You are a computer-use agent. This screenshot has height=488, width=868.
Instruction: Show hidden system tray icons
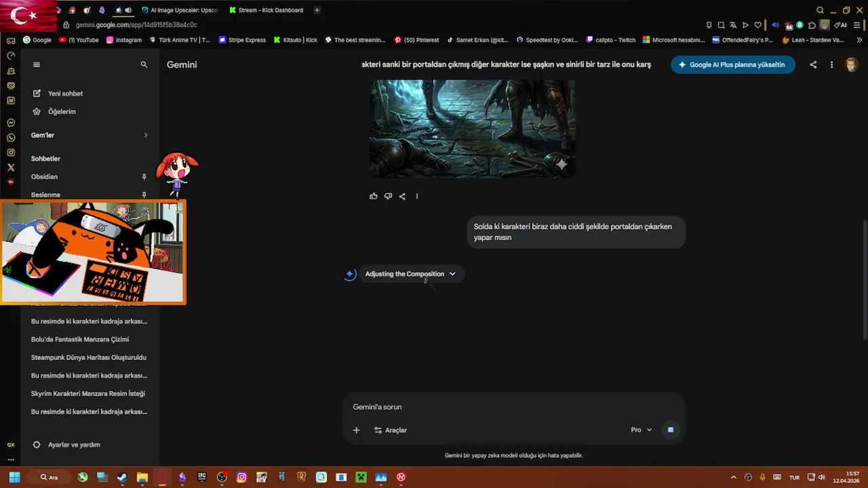point(733,477)
